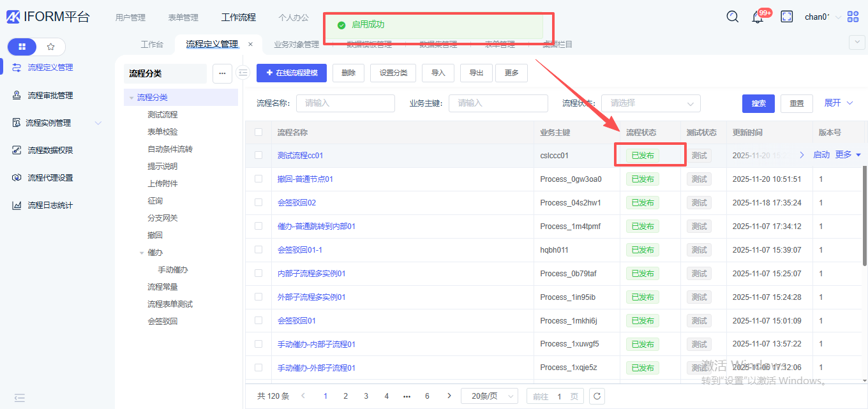Viewport: 868px width, 409px height.
Task: Tick the checkbox for 会签驳回02 row
Action: [258, 202]
